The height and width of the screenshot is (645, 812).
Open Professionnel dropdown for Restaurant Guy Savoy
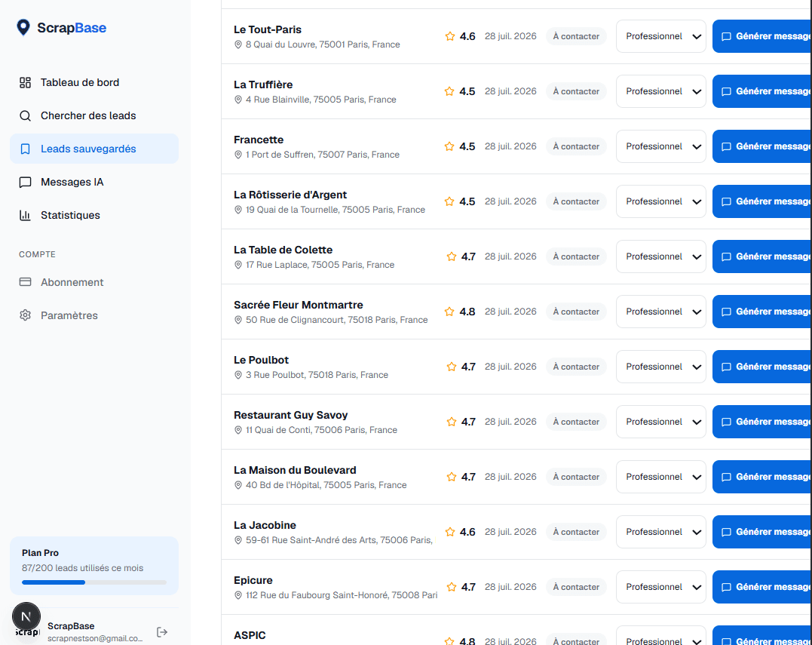click(x=660, y=422)
